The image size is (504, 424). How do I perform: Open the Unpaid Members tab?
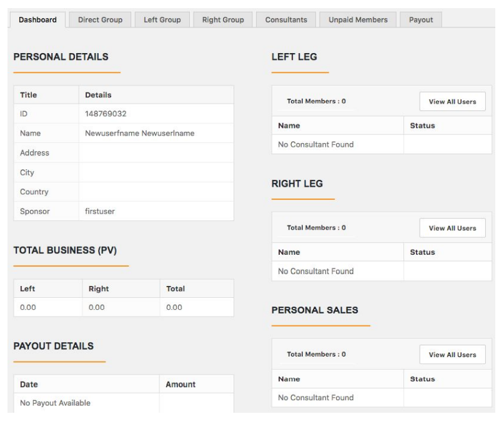click(x=358, y=19)
